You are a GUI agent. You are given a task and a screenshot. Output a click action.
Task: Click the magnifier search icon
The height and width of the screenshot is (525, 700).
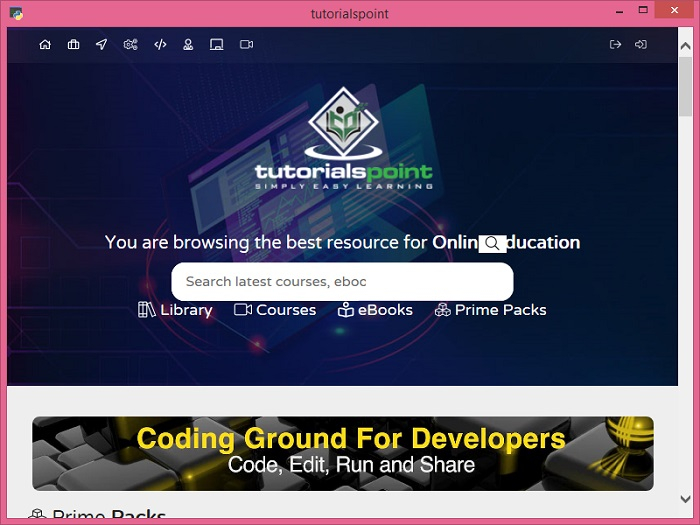tap(492, 244)
